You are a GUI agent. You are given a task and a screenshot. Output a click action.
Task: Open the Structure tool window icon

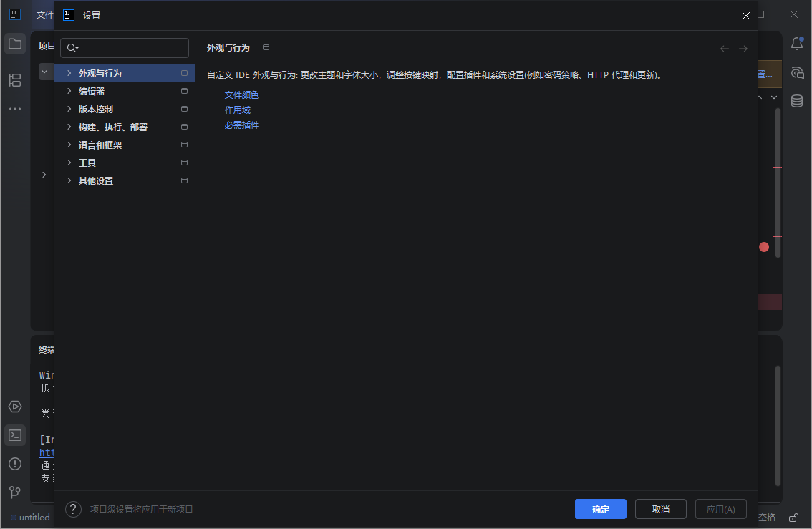14,80
